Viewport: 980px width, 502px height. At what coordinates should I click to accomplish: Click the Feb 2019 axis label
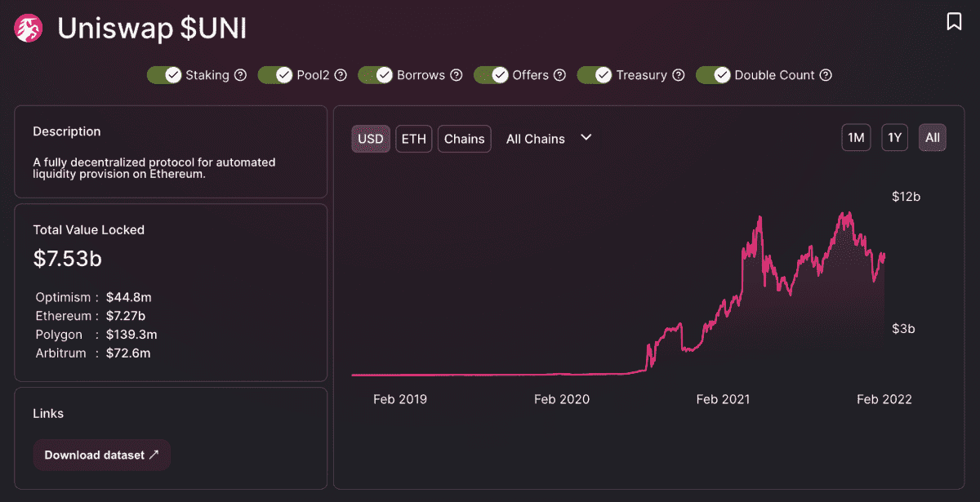click(x=400, y=399)
